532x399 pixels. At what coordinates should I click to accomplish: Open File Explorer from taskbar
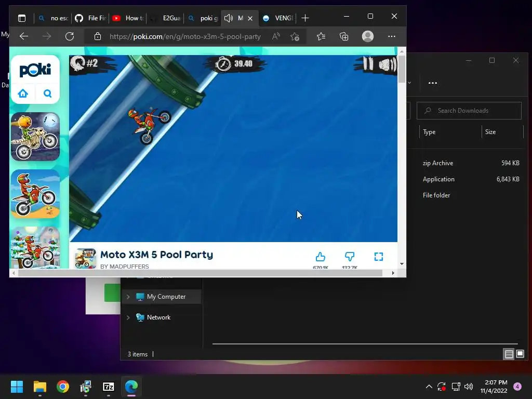click(x=39, y=387)
